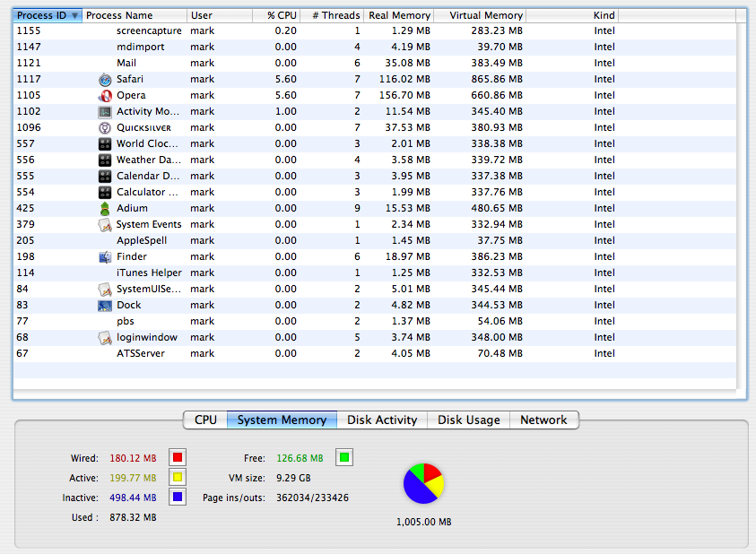
Task: Click Activity Monitor's 1.00 CPU value
Action: (x=285, y=111)
